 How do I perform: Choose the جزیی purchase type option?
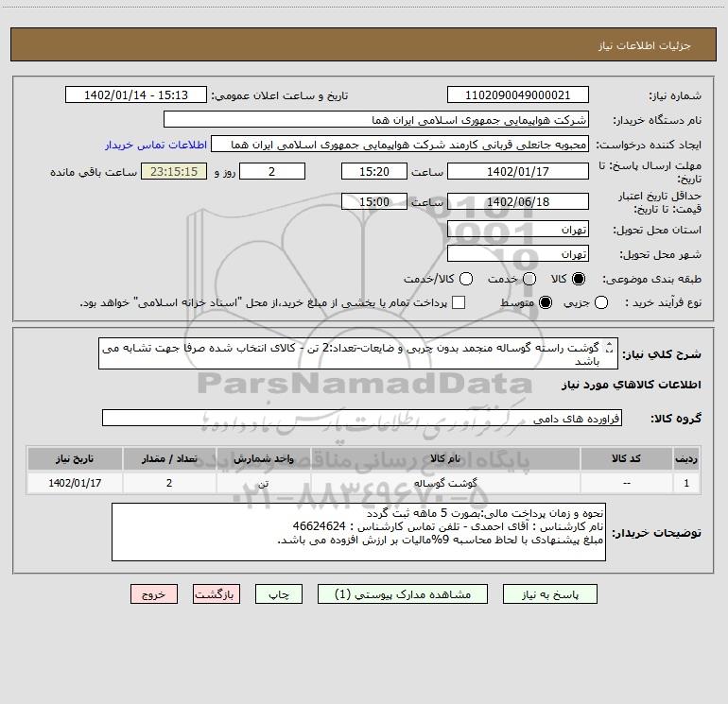601,302
